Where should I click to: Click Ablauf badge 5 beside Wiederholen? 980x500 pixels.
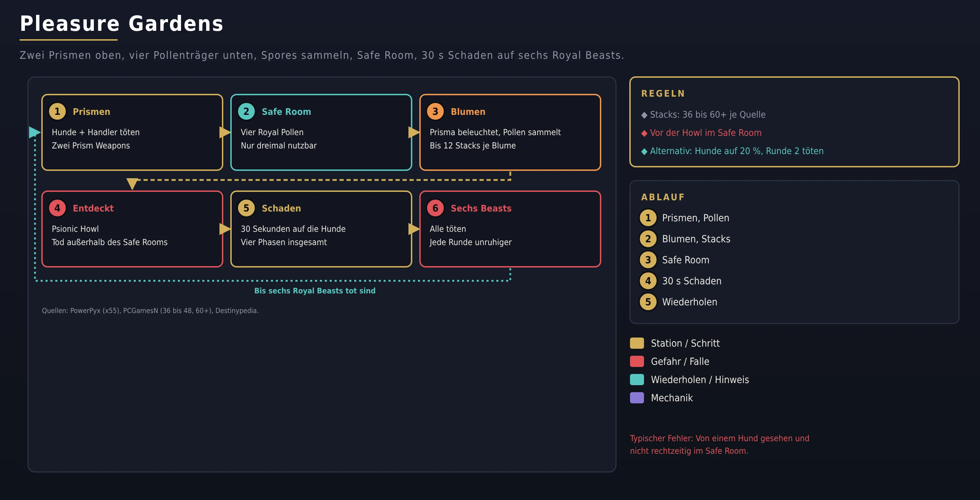click(x=648, y=302)
